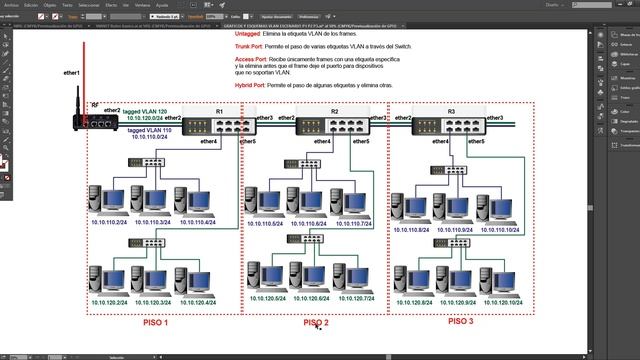Open the fill color swatch in control bar
This screenshot has height=360, width=640.
41,16
